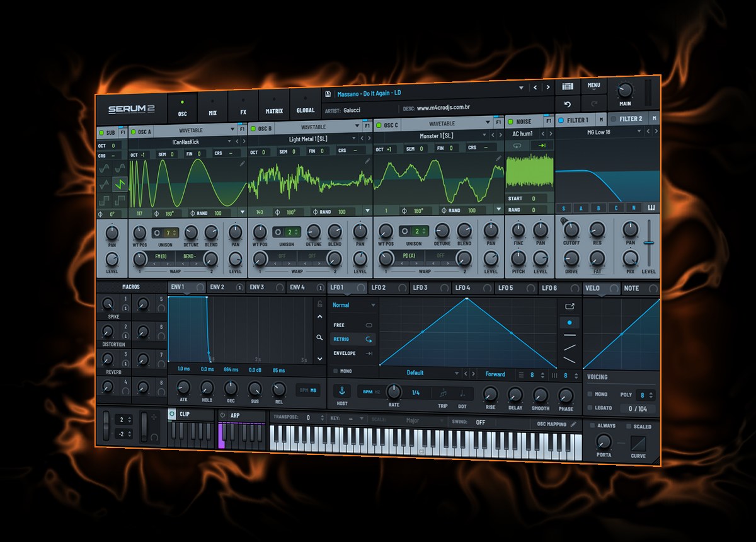
Task: Switch to the MATRIX tab
Action: 274,105
